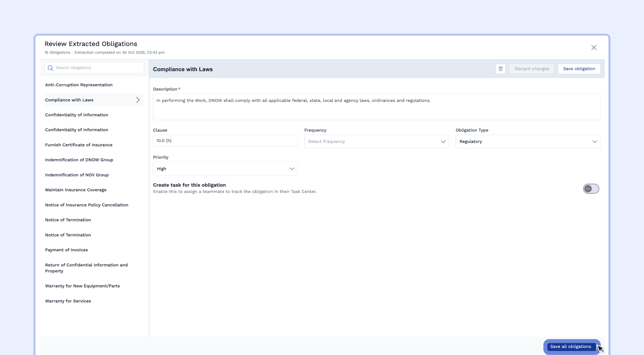Select Payment of Invoices in list
Screen dimensions: 644x355
coord(66,250)
